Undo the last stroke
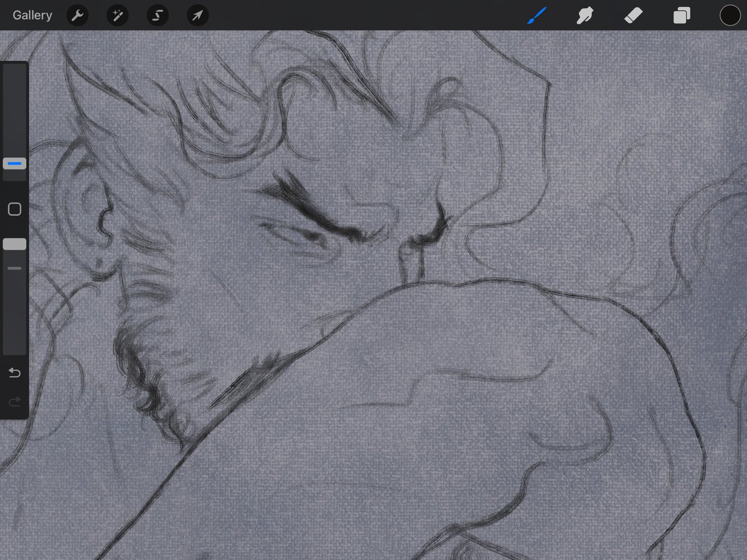747x560 pixels. coord(14,373)
